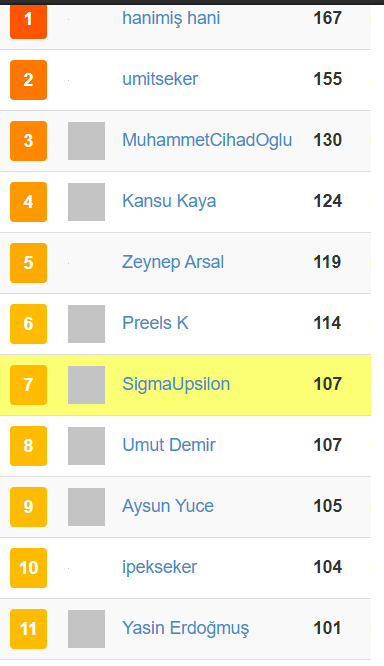This screenshot has height=666, width=384.
Task: Click SigmaUpsilon's avatar thumbnail
Action: click(x=86, y=385)
